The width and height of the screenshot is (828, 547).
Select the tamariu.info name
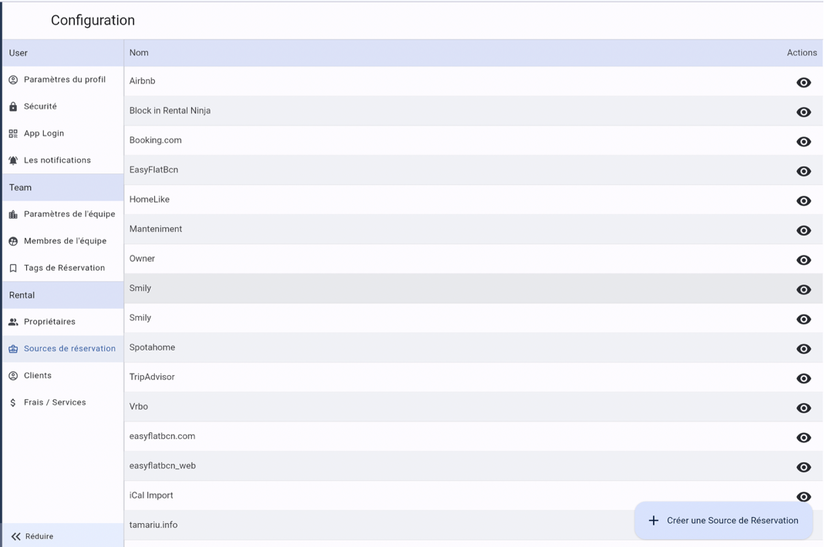click(x=153, y=525)
